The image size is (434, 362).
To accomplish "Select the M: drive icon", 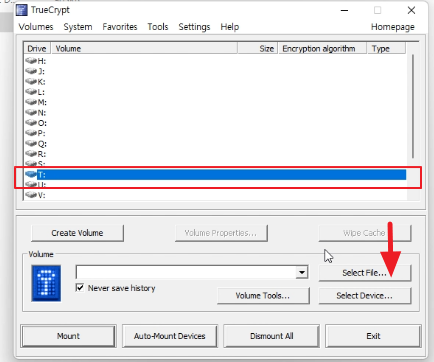I will coord(31,102).
